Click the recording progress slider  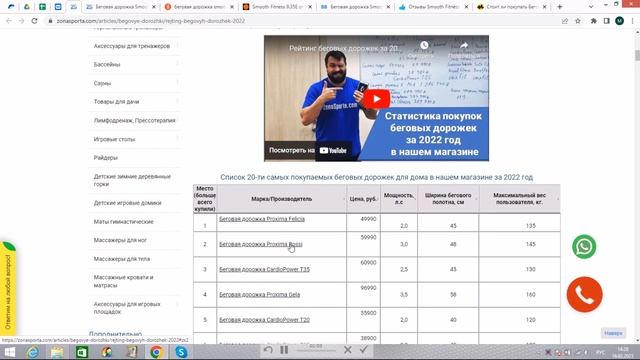316,350
